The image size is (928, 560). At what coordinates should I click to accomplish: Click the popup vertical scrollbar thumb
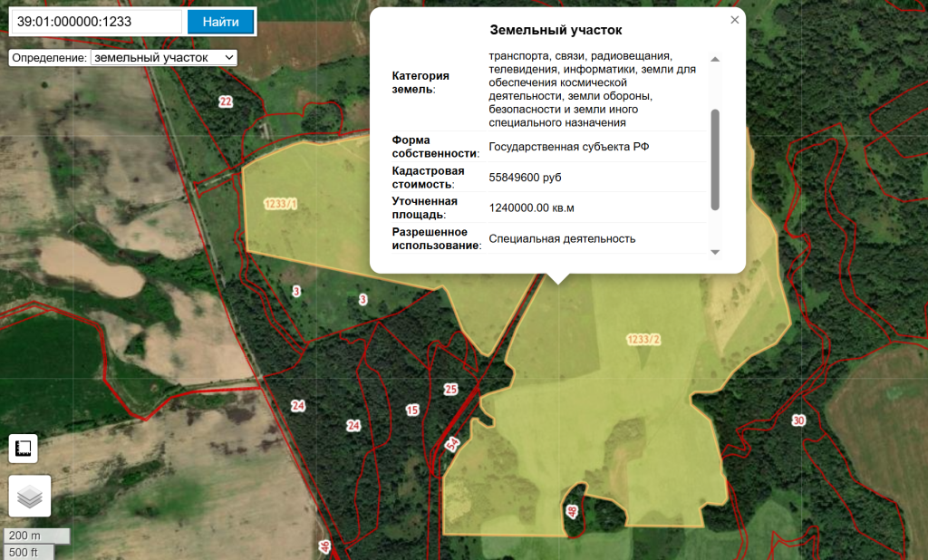[x=714, y=159]
